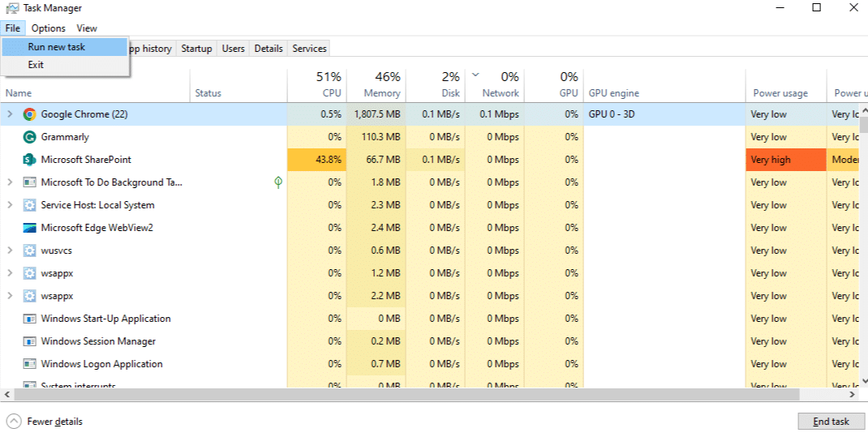The image size is (868, 437).
Task: Click the Windows Logon Application icon
Action: coord(29,364)
